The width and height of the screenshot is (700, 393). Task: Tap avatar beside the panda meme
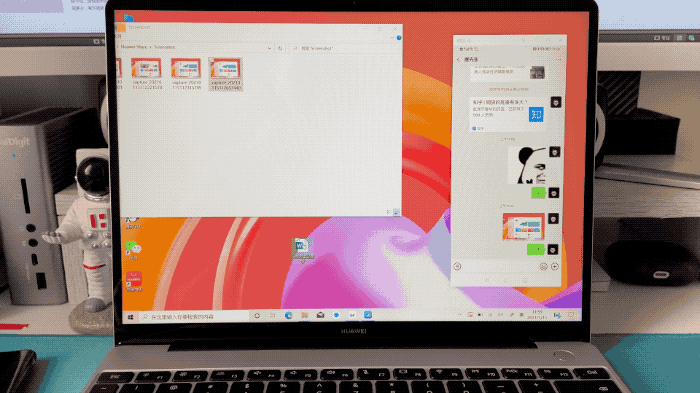[x=554, y=152]
